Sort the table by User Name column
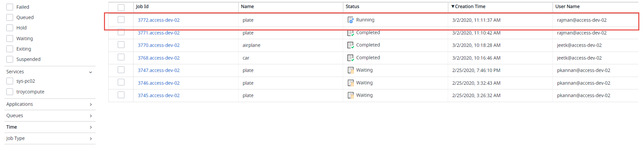This screenshot has height=153, width=644. (x=567, y=7)
